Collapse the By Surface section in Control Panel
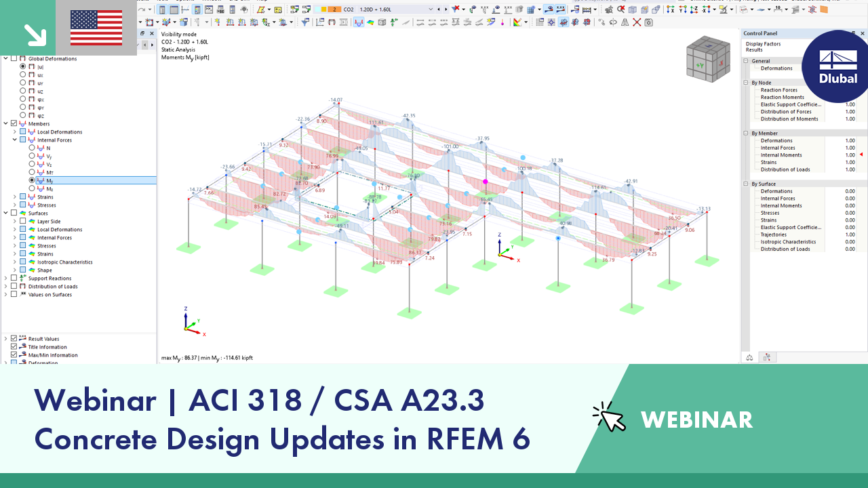 (746, 184)
